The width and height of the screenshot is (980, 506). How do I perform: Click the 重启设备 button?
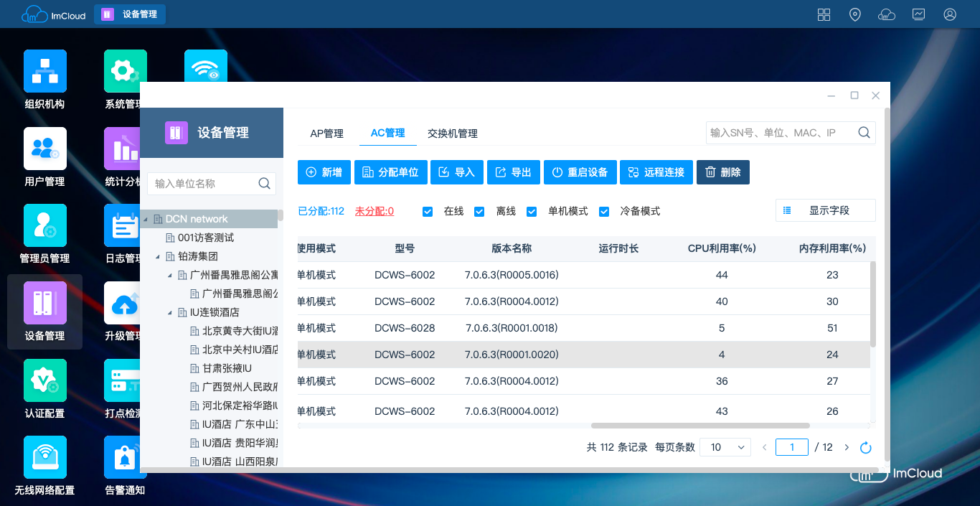(x=580, y=172)
